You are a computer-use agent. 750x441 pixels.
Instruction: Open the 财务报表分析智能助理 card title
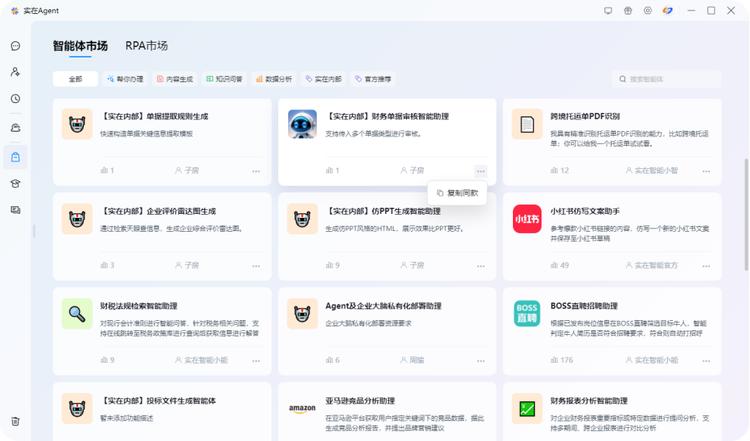pos(588,401)
